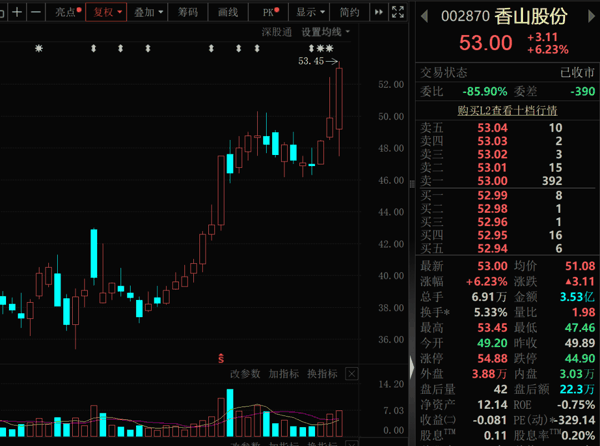Screen dimensions: 600x446
Task: Click the stock name 香山股份
Action: (531, 16)
